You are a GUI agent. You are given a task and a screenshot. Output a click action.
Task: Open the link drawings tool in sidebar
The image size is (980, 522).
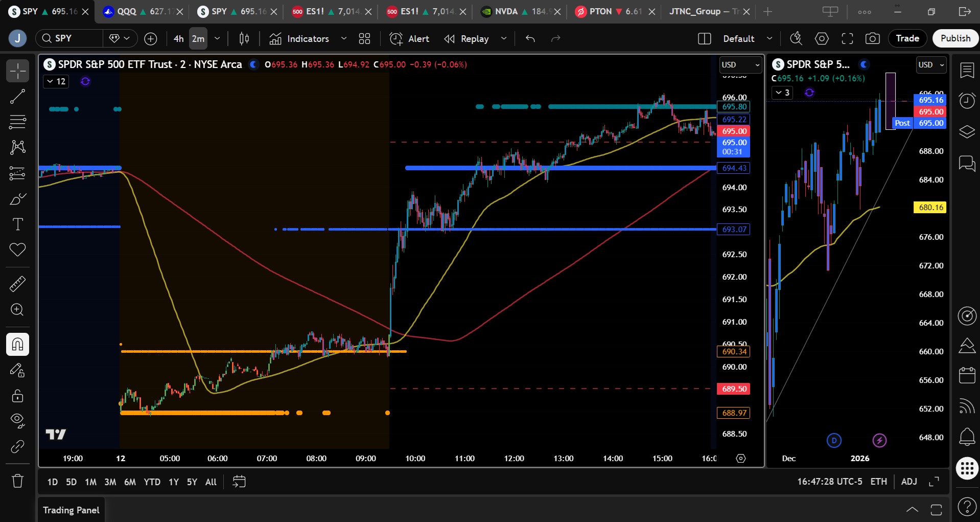coord(17,447)
